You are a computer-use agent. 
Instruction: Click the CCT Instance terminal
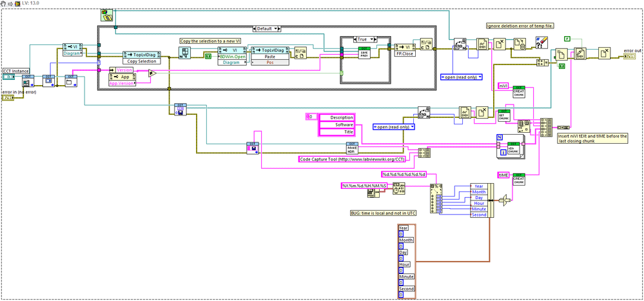(x=8, y=77)
